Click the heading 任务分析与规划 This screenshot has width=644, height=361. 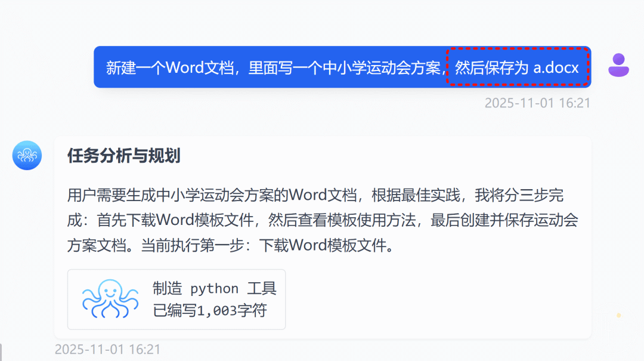tap(123, 156)
